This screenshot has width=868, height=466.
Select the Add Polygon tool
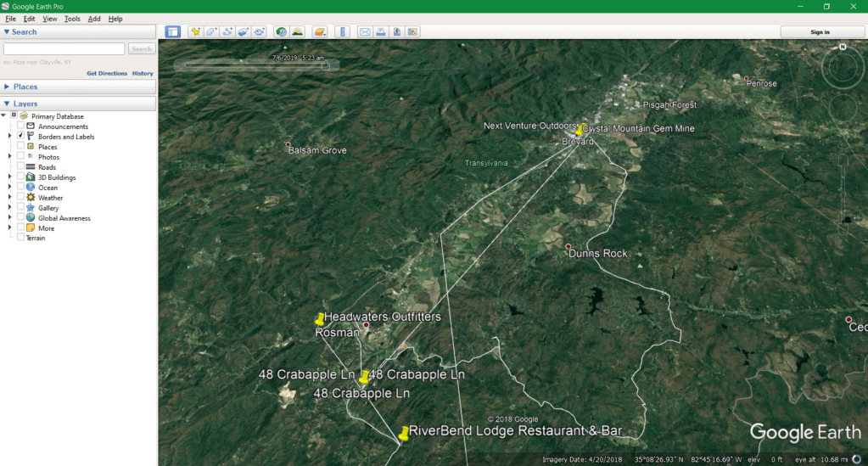(211, 32)
